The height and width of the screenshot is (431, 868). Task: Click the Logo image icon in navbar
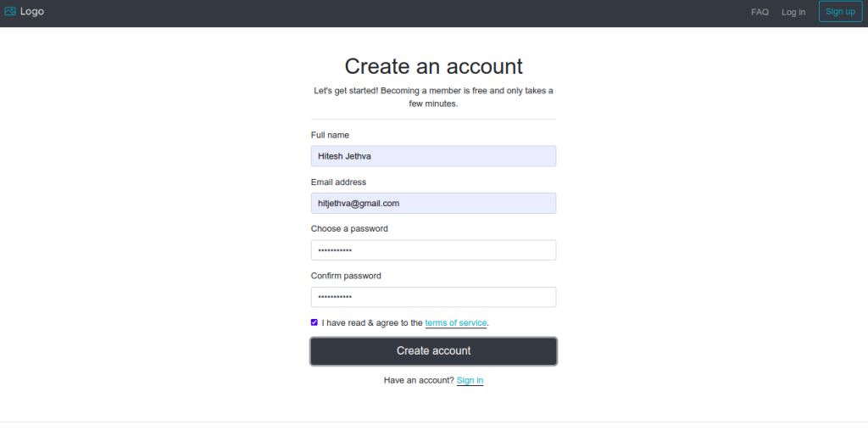click(x=10, y=11)
